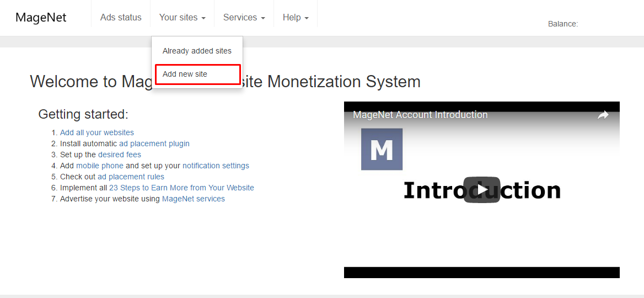The height and width of the screenshot is (298, 644).
Task: Select Add new site menu entry
Action: [x=197, y=74]
